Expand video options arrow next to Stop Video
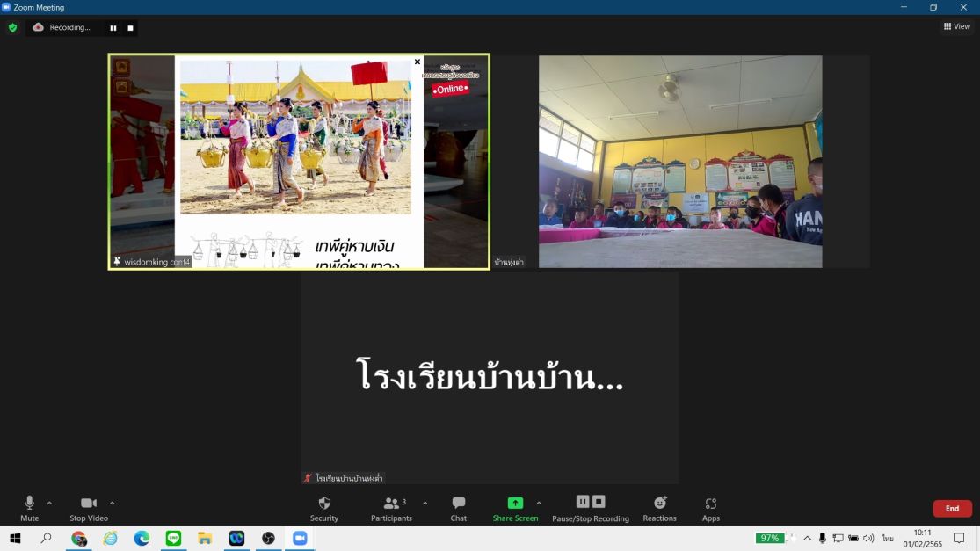Image resolution: width=980 pixels, height=551 pixels. point(112,503)
